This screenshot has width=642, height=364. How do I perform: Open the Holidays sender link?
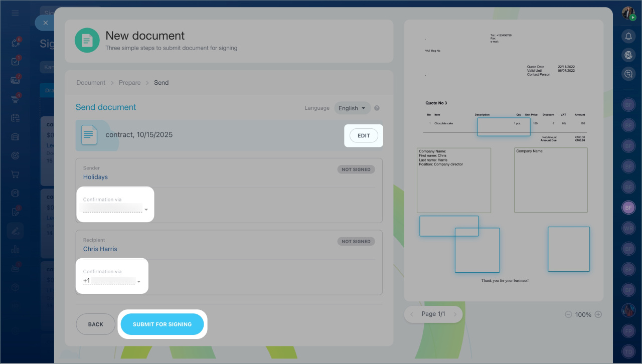(x=95, y=177)
